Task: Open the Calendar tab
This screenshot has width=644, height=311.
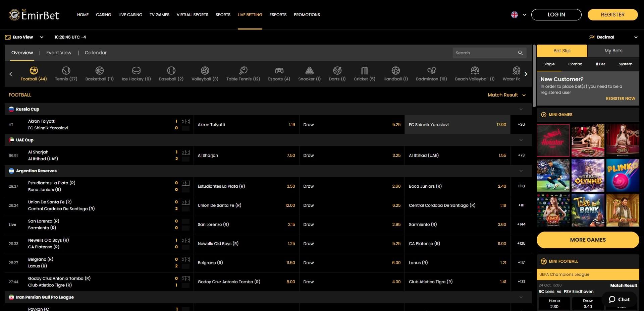Action: click(x=96, y=53)
